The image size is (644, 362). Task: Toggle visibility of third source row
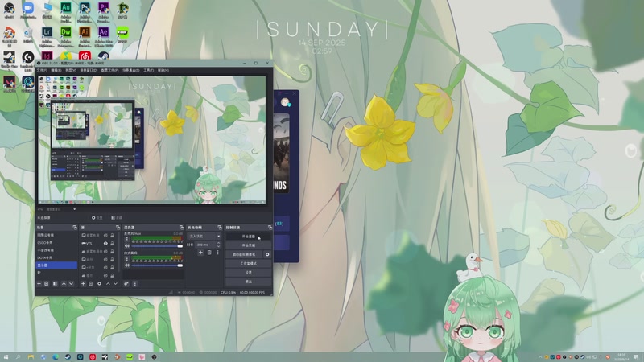pyautogui.click(x=105, y=252)
